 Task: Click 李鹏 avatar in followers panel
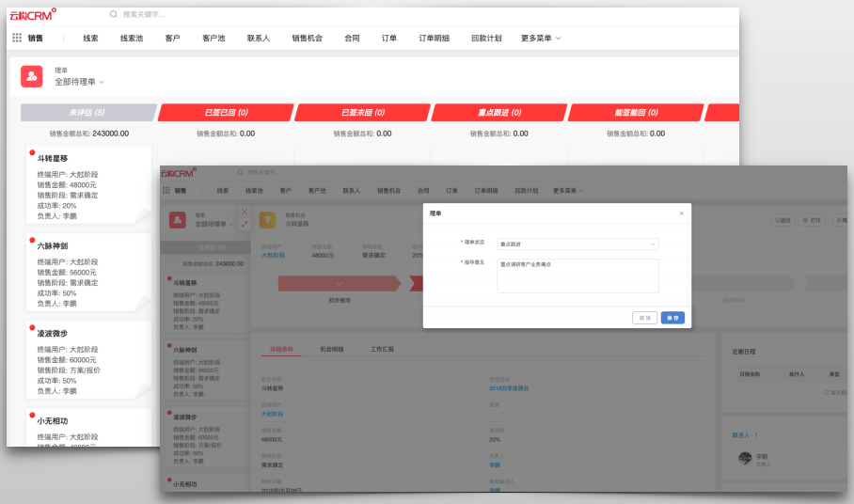point(745,458)
